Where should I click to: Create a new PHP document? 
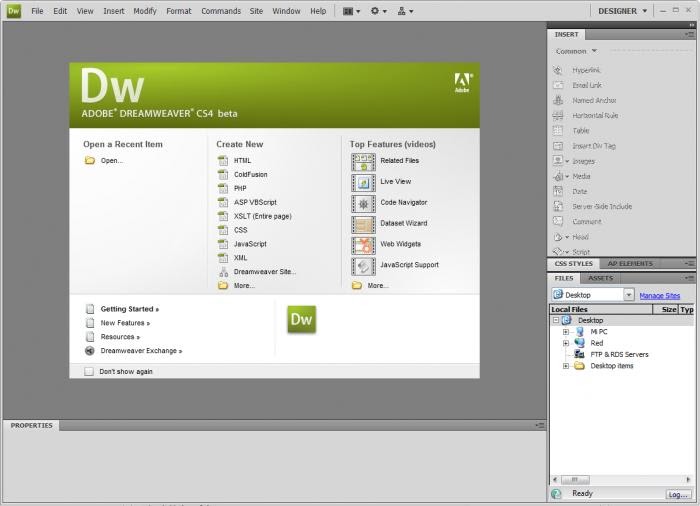point(240,188)
